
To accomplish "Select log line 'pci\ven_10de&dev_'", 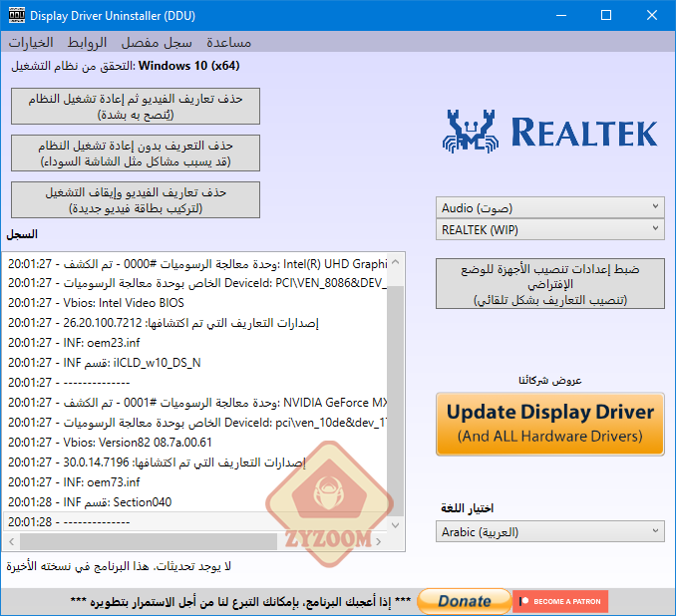I will [x=194, y=423].
